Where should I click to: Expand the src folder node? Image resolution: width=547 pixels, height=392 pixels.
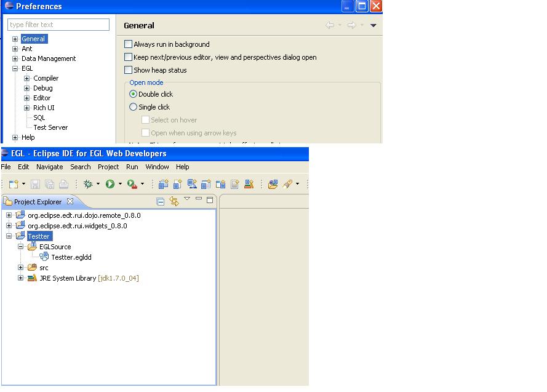[x=20, y=268]
